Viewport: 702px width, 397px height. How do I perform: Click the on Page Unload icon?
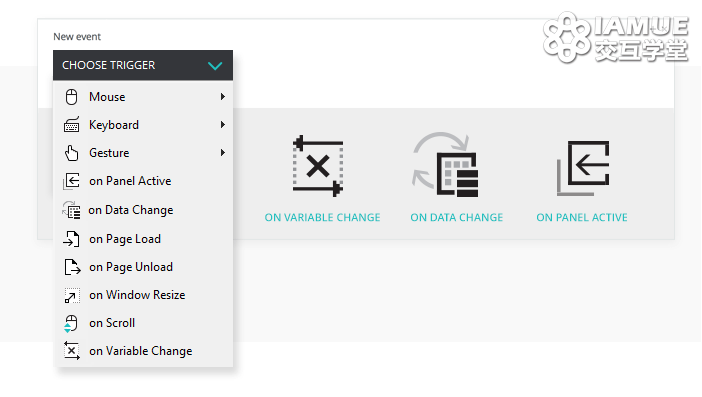pyautogui.click(x=72, y=267)
